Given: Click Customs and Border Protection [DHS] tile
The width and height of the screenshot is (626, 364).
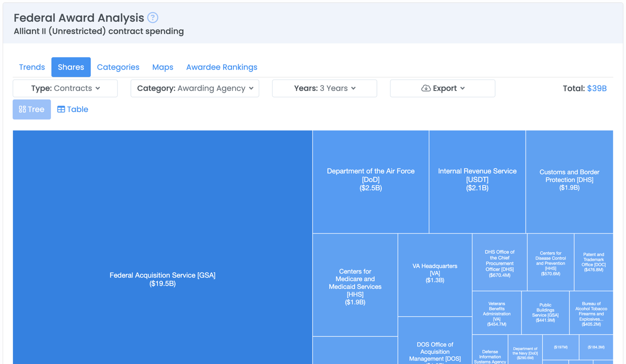Looking at the screenshot, I should [570, 182].
